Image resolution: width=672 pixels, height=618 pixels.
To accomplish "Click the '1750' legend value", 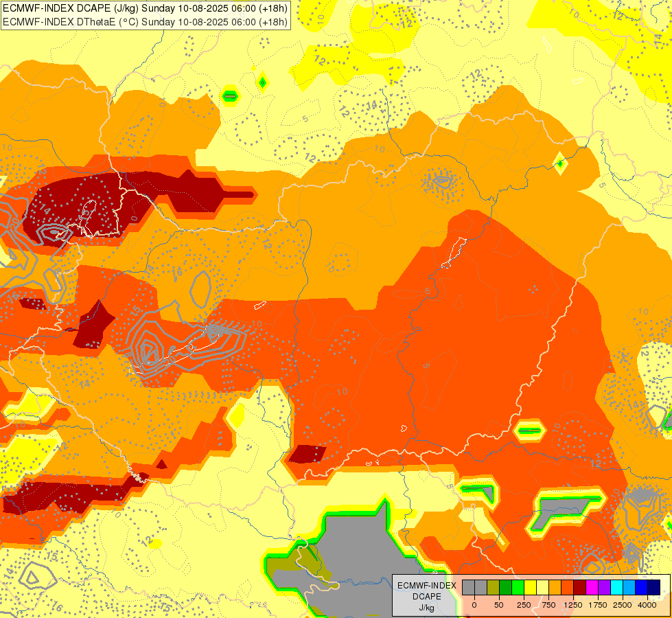I will 597,605.
